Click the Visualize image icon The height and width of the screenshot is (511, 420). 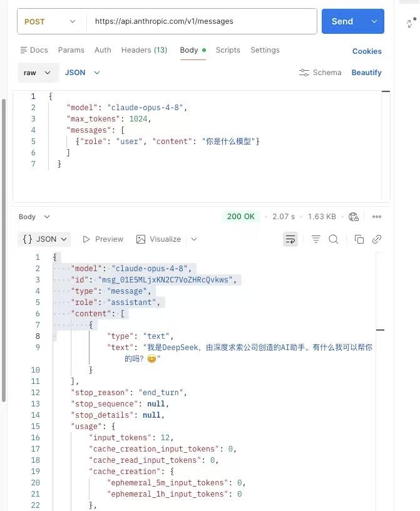coord(141,239)
